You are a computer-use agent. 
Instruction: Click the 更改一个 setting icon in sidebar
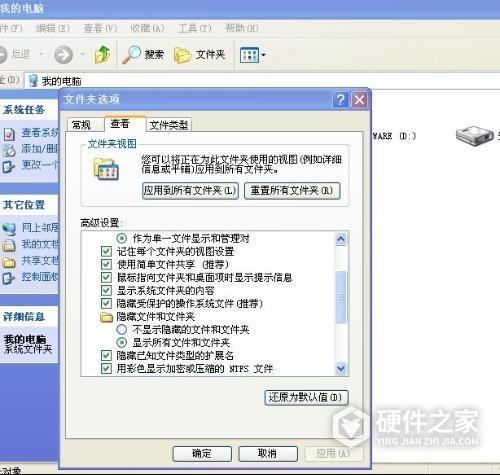point(9,167)
